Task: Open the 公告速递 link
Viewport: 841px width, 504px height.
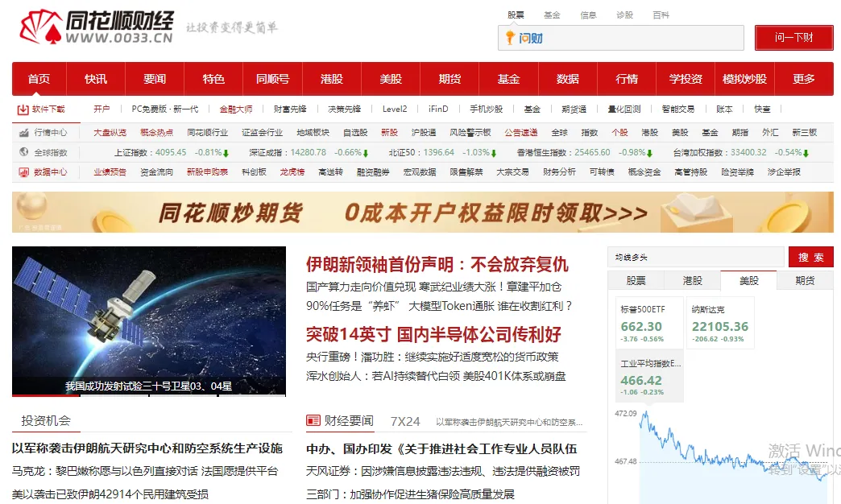Action: click(521, 132)
